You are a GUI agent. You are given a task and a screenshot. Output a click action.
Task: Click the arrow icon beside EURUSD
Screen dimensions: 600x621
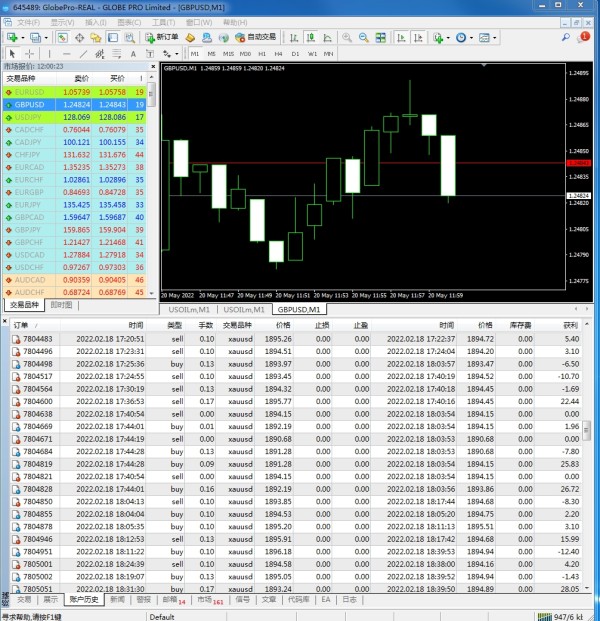pos(8,91)
